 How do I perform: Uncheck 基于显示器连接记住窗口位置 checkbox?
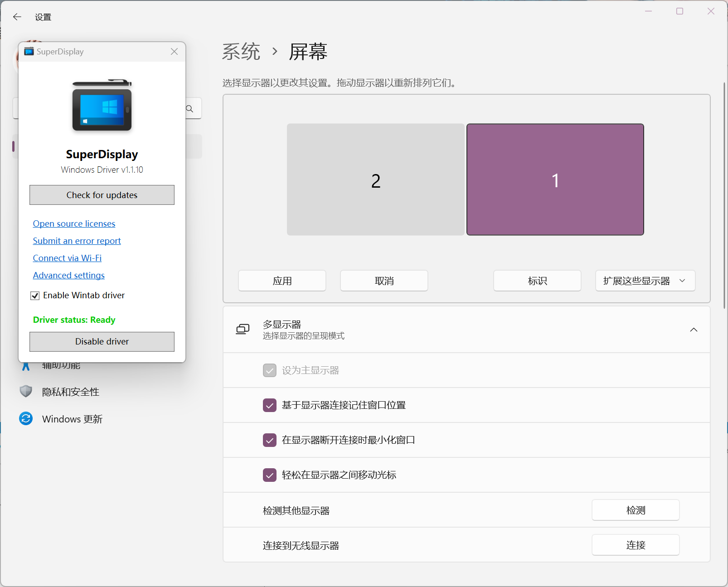pyautogui.click(x=270, y=405)
